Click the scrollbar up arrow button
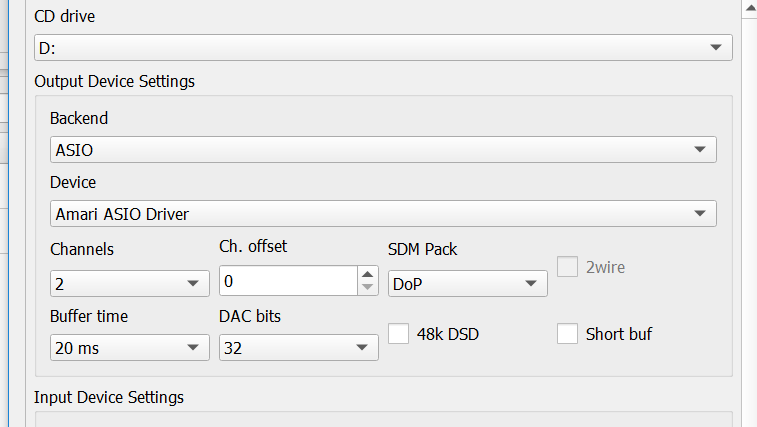This screenshot has height=427, width=757. tap(748, 9)
